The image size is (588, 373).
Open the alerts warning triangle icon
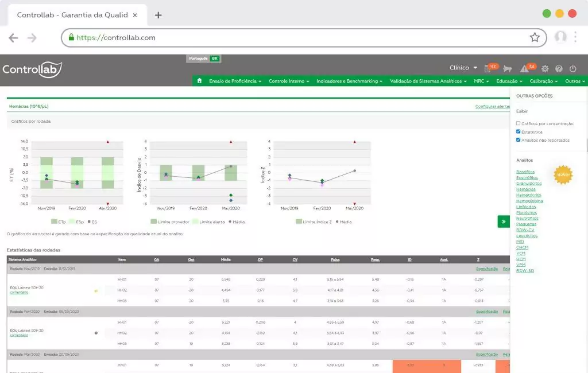[524, 69]
